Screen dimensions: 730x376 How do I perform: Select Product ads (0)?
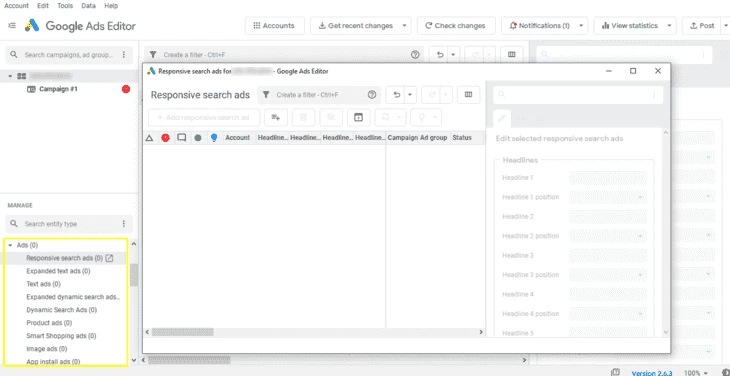point(49,323)
